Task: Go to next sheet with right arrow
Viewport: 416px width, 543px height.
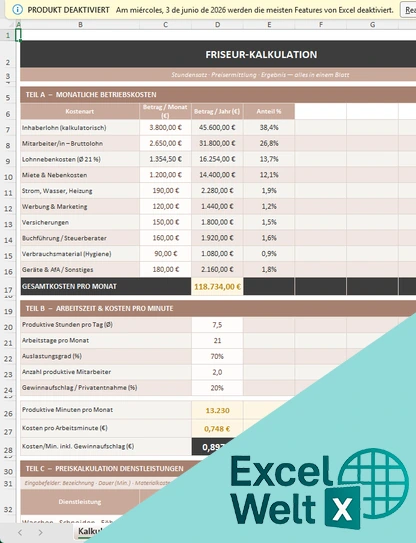Action: [41, 532]
